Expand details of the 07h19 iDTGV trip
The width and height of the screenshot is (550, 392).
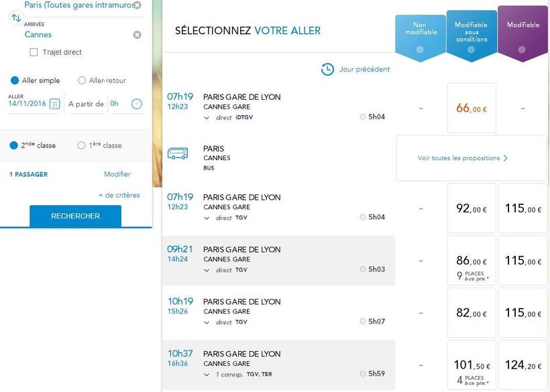[x=207, y=117]
